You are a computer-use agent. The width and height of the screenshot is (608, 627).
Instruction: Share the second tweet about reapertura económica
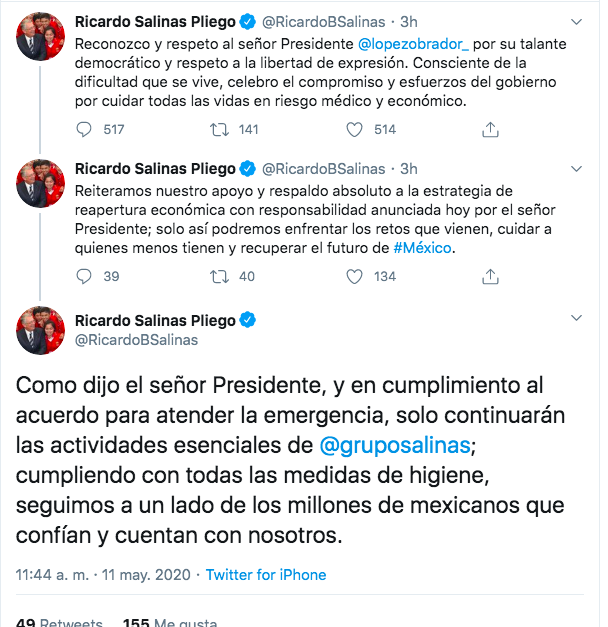pos(490,276)
